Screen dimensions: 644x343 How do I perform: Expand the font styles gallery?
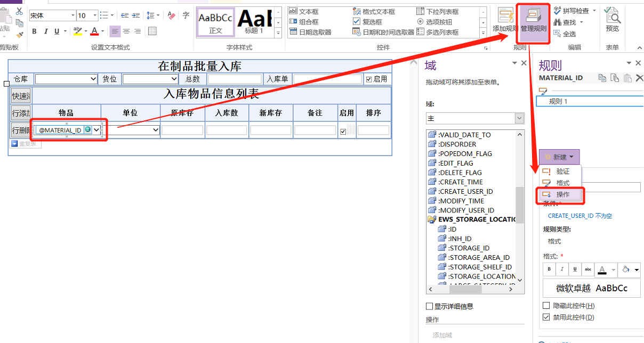point(278,34)
